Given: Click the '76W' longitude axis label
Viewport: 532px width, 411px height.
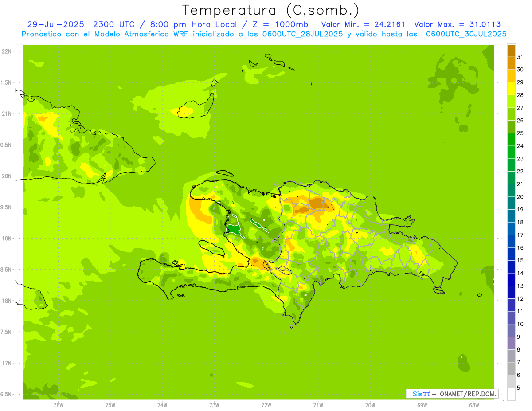Looking at the screenshot, I should point(58,405).
